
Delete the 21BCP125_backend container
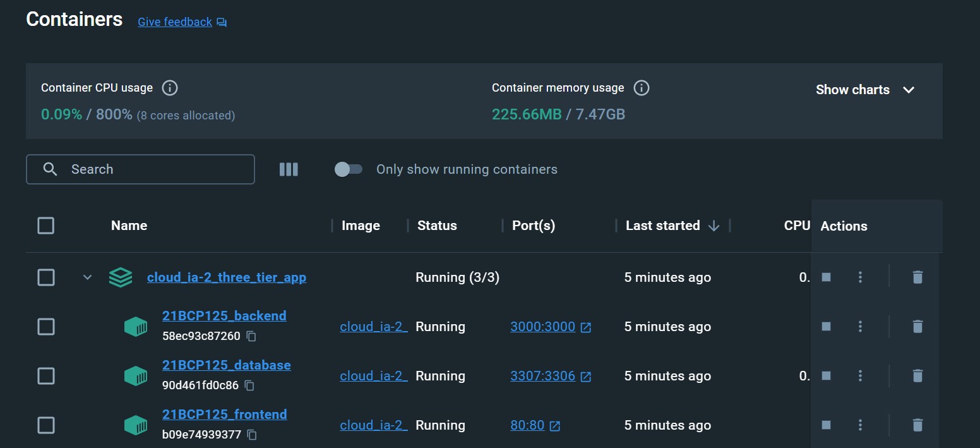click(x=917, y=327)
